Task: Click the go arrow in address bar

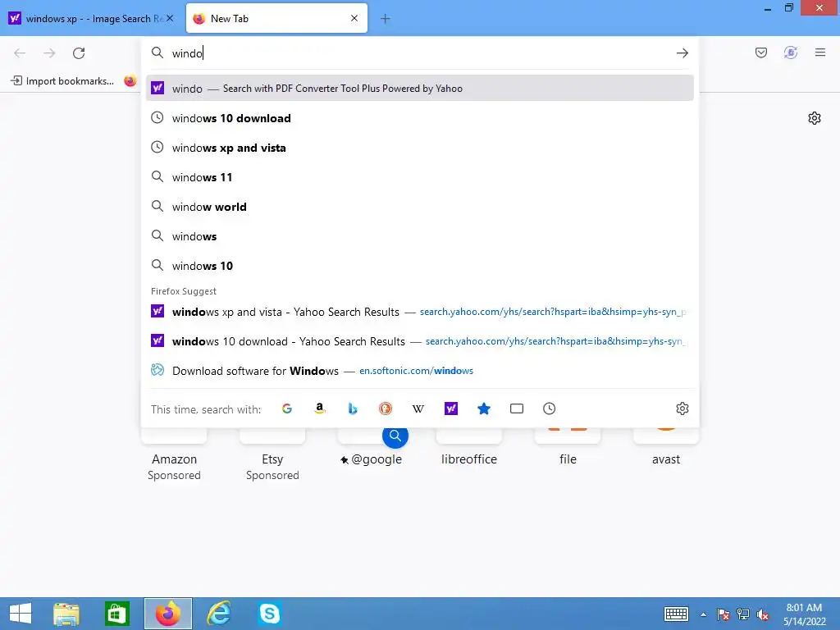Action: [x=682, y=53]
